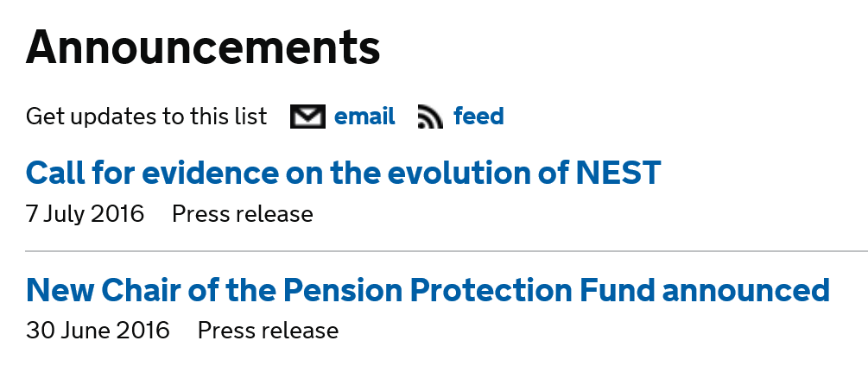Click the 'Get updates to this list' text
This screenshot has width=868, height=366.
click(x=146, y=117)
